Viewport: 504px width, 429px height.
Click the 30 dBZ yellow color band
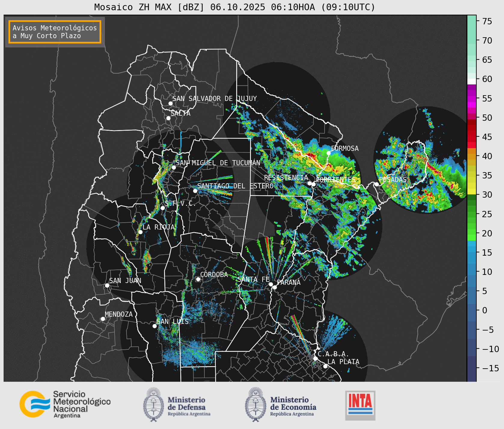pyautogui.click(x=472, y=191)
